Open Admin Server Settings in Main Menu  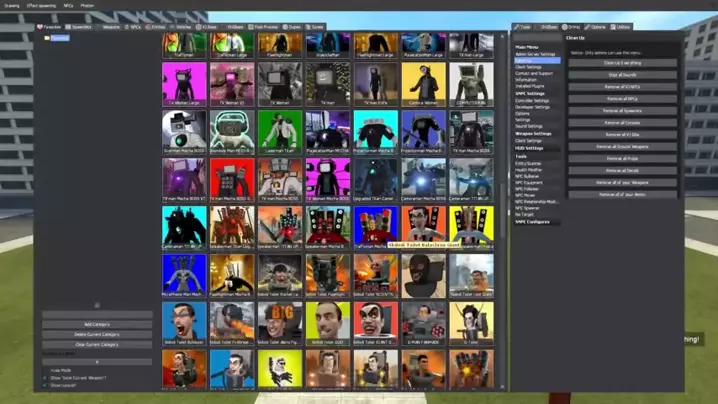535,54
